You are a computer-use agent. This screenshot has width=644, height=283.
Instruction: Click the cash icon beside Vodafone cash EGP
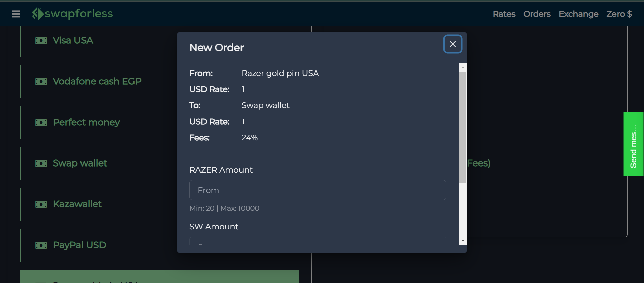pos(41,82)
